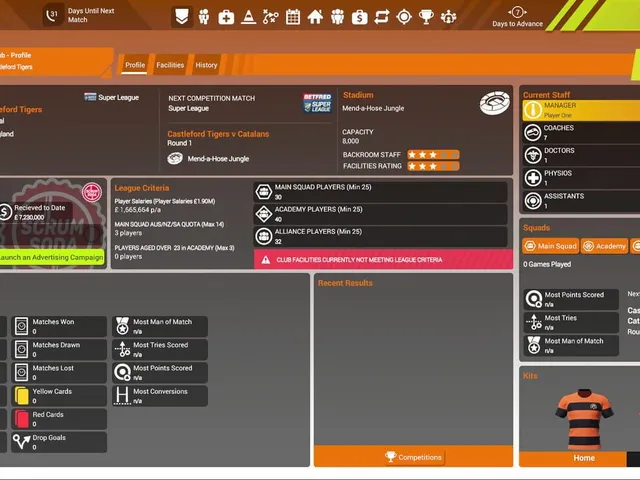
Task: Open the finances dollar briefcase icon
Action: click(360, 17)
